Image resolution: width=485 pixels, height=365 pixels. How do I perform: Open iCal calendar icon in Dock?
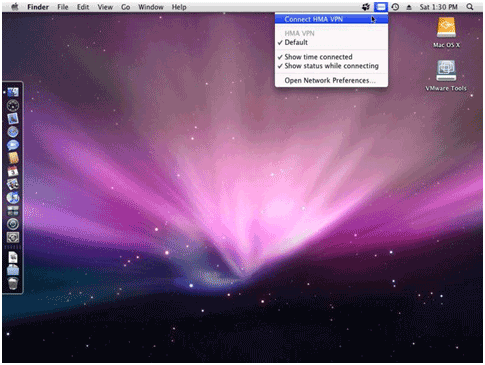point(13,171)
